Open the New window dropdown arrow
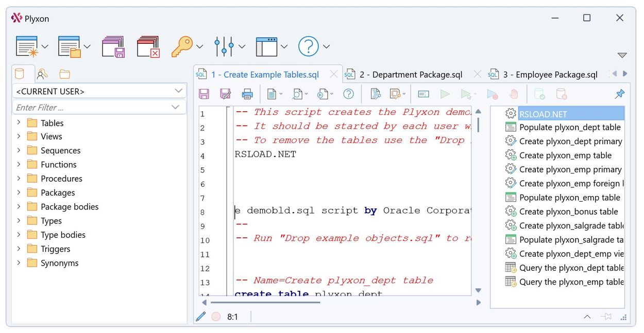The height and width of the screenshot is (333, 644). point(45,47)
